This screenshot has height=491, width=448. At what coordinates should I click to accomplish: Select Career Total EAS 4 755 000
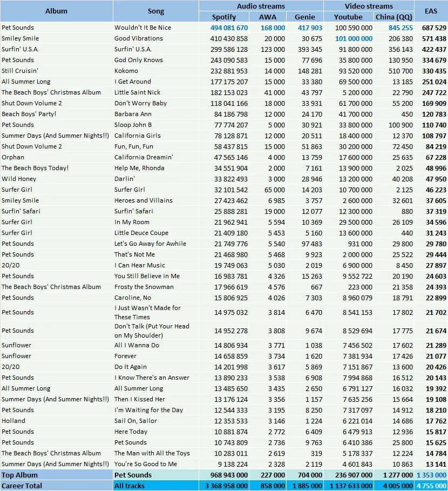pyautogui.click(x=431, y=486)
